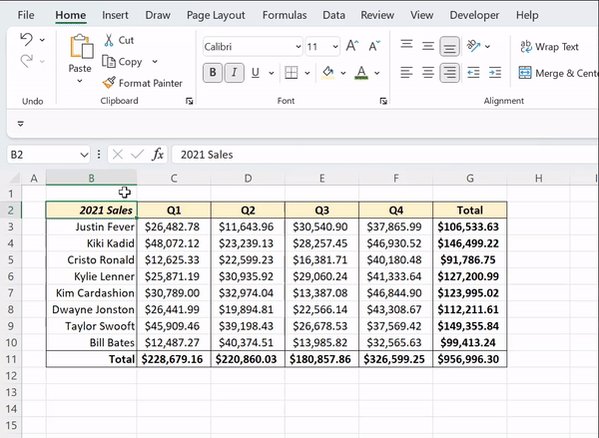The image size is (599, 438).
Task: Click the Q3 header cell
Action: [x=322, y=210]
